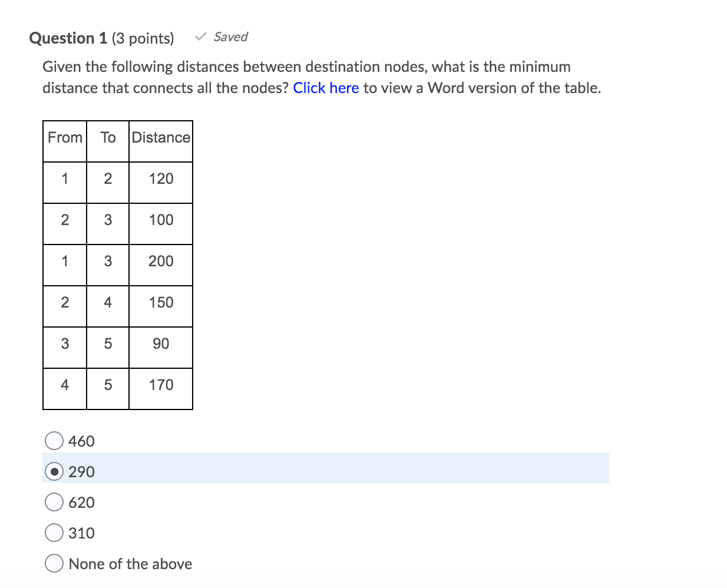Click the "To" column header
The image size is (727, 588).
tap(107, 138)
